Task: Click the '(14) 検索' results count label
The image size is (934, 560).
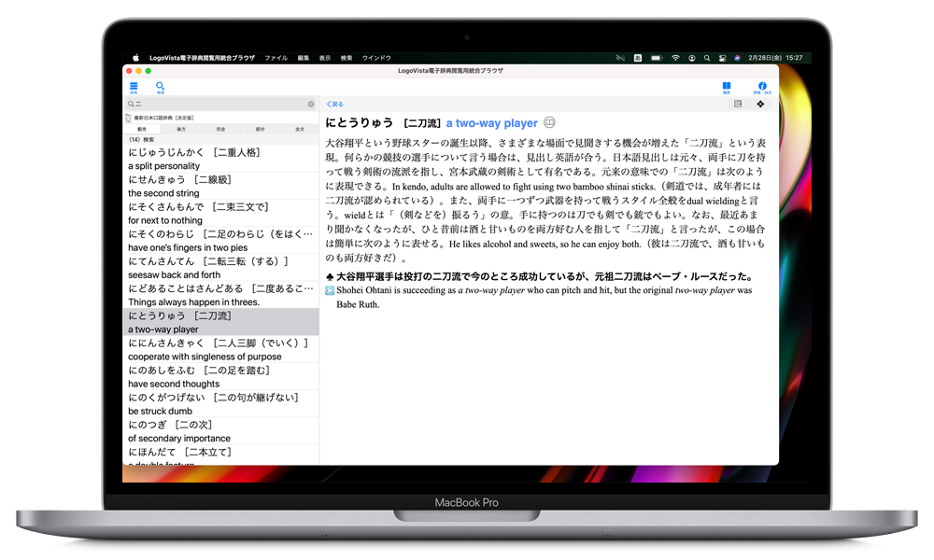Action: (x=141, y=139)
